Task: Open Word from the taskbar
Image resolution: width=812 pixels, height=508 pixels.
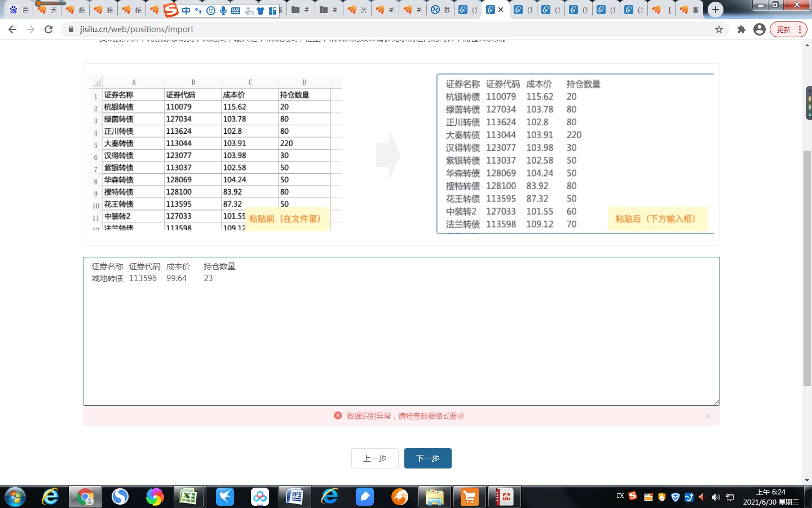Action: tap(294, 497)
